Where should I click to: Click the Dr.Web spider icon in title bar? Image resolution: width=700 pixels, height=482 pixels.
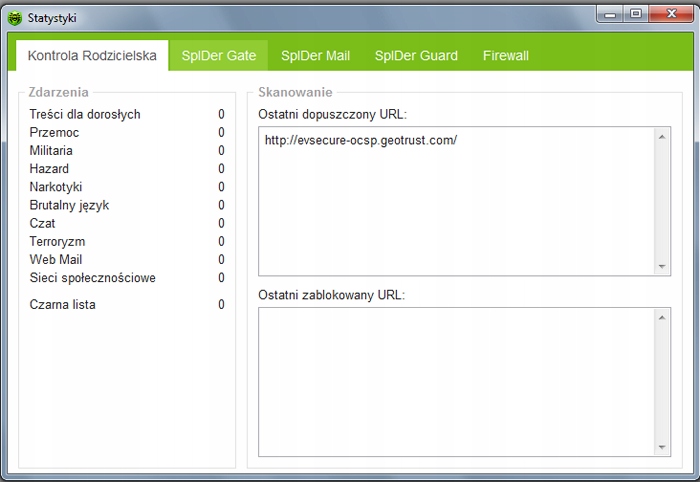tap(15, 18)
